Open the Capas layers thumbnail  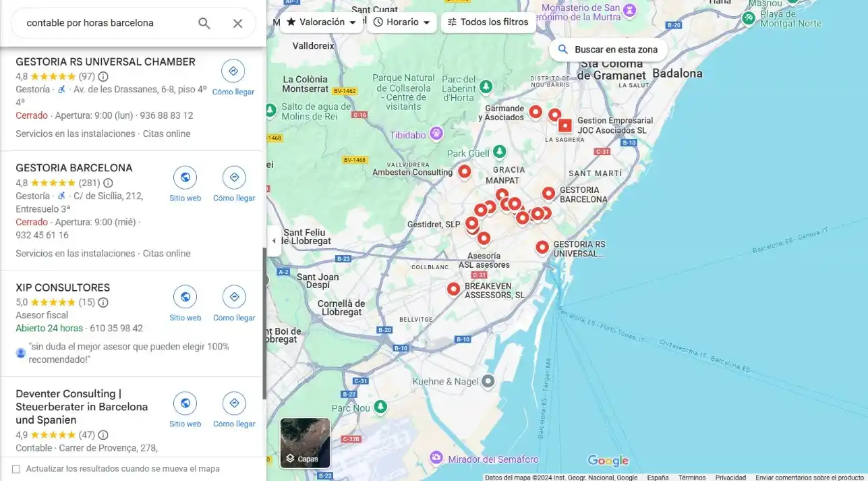[306, 443]
